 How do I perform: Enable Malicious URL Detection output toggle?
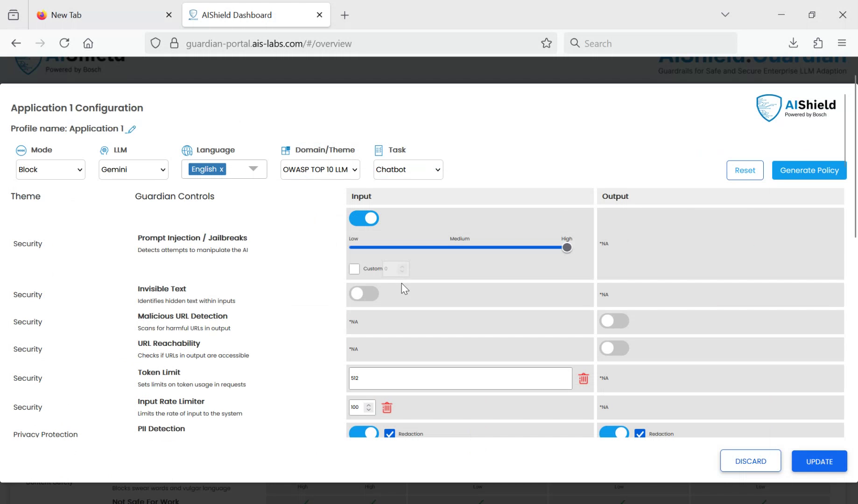coord(614,321)
